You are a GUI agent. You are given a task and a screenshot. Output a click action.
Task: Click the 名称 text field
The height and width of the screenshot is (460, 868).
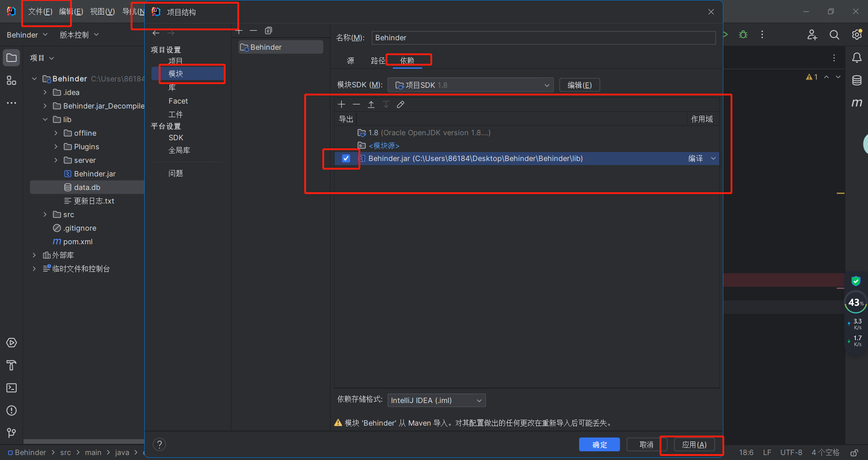pyautogui.click(x=543, y=38)
